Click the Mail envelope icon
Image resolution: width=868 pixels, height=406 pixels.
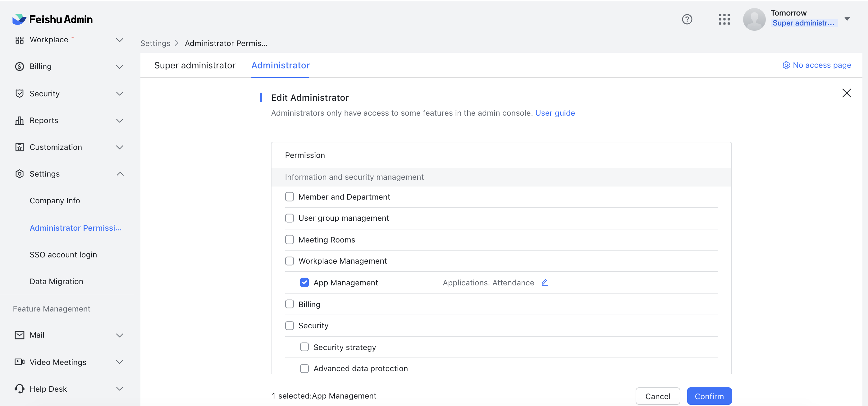20,335
